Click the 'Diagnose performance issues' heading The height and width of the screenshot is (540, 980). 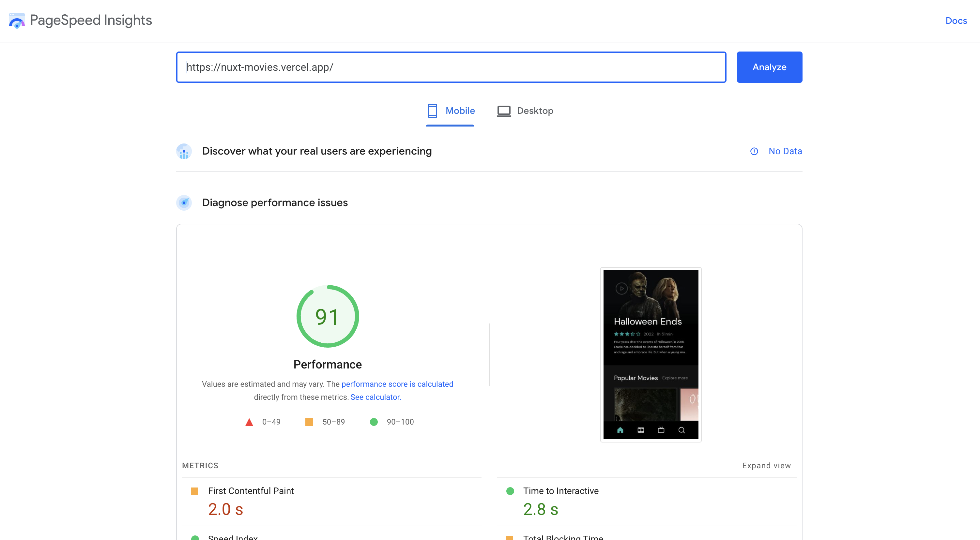275,202
